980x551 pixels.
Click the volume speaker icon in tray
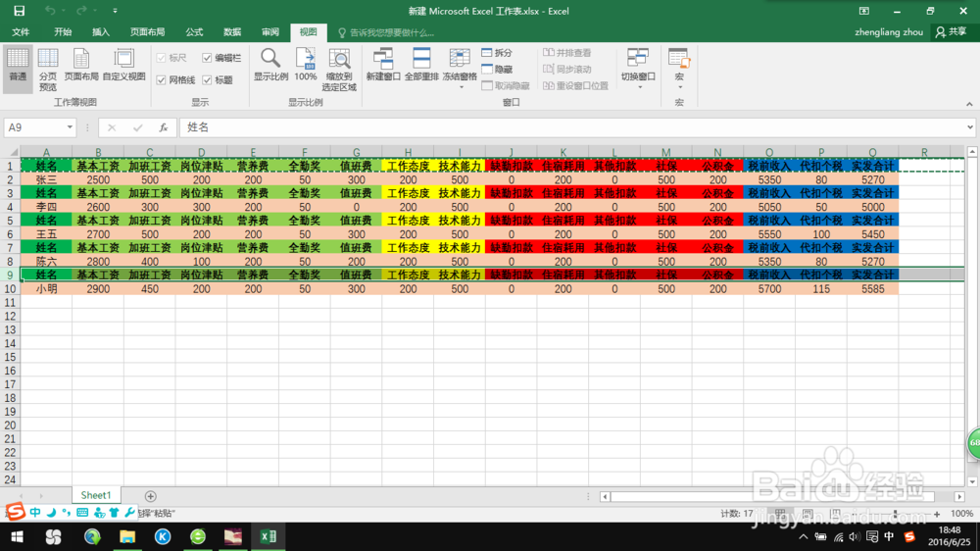[855, 536]
